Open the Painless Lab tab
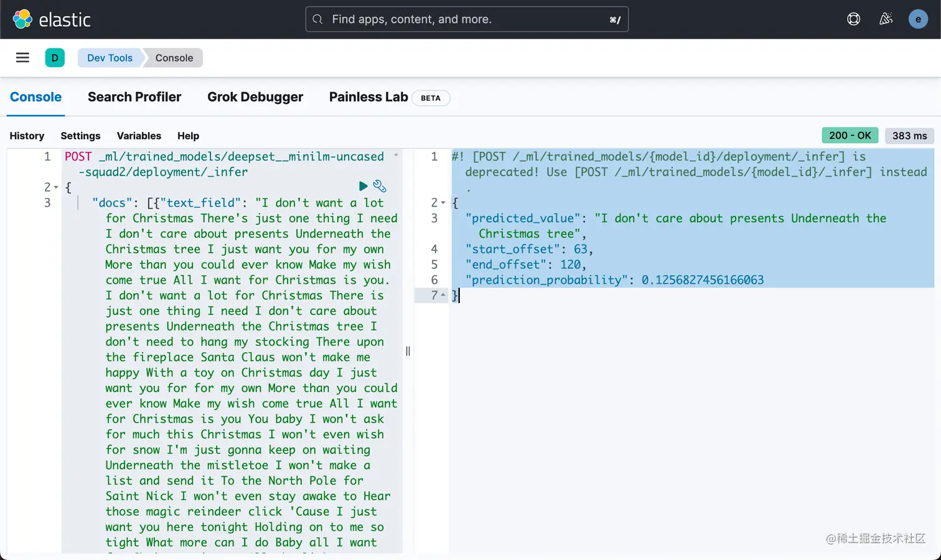Image resolution: width=941 pixels, height=560 pixels. (368, 97)
